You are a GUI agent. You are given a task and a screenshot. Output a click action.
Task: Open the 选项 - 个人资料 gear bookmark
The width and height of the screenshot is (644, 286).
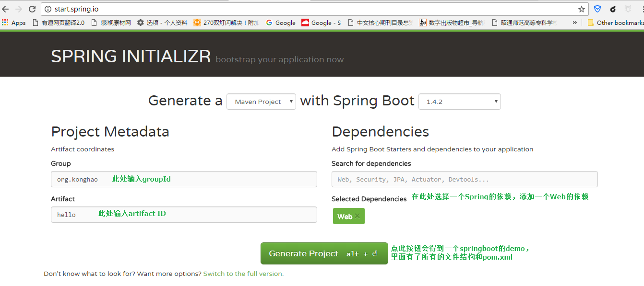coord(162,23)
